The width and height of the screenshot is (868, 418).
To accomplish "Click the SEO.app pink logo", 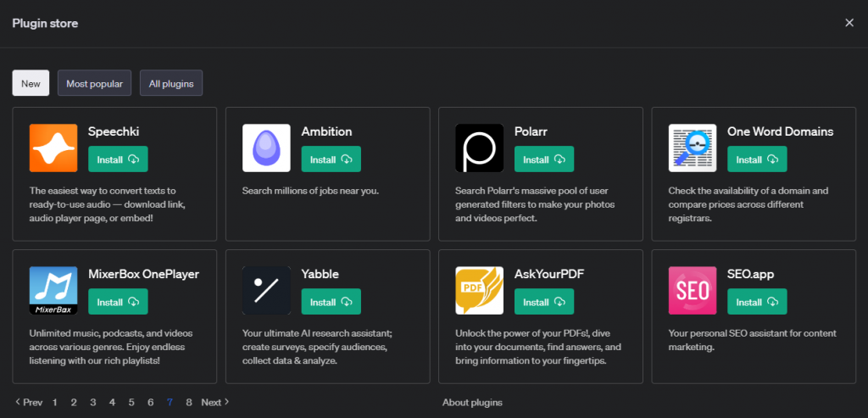I will [x=692, y=291].
